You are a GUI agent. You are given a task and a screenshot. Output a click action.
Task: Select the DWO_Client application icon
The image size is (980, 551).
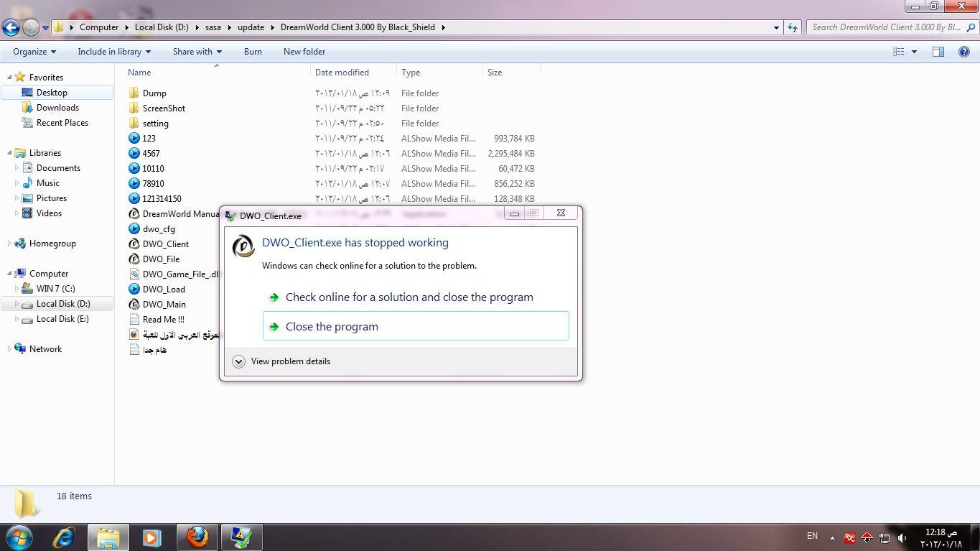(x=134, y=244)
